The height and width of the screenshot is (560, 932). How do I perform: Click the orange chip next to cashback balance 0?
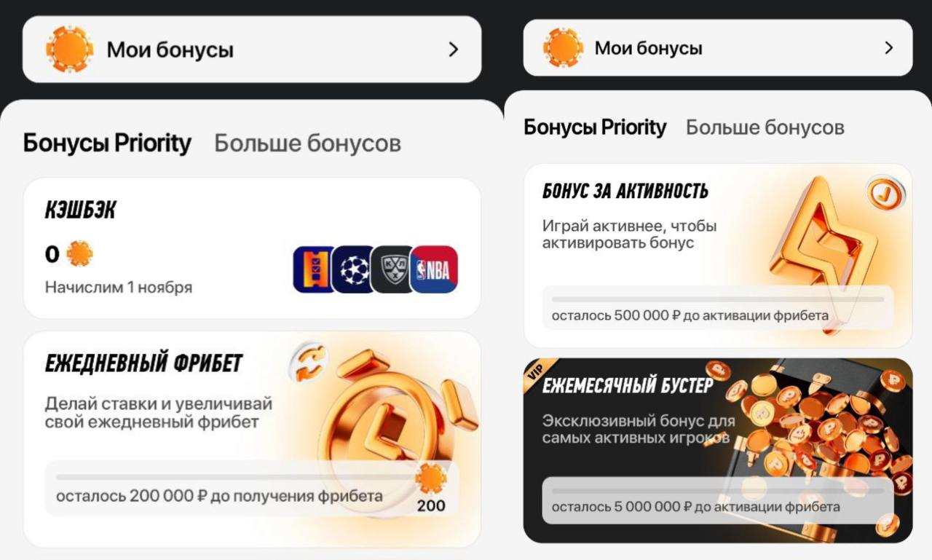point(79,254)
